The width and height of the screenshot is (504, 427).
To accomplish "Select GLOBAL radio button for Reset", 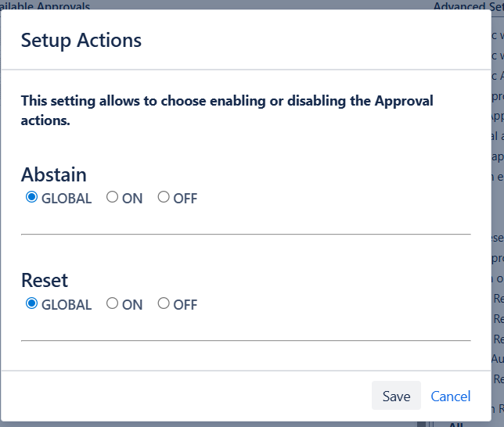I will (32, 303).
